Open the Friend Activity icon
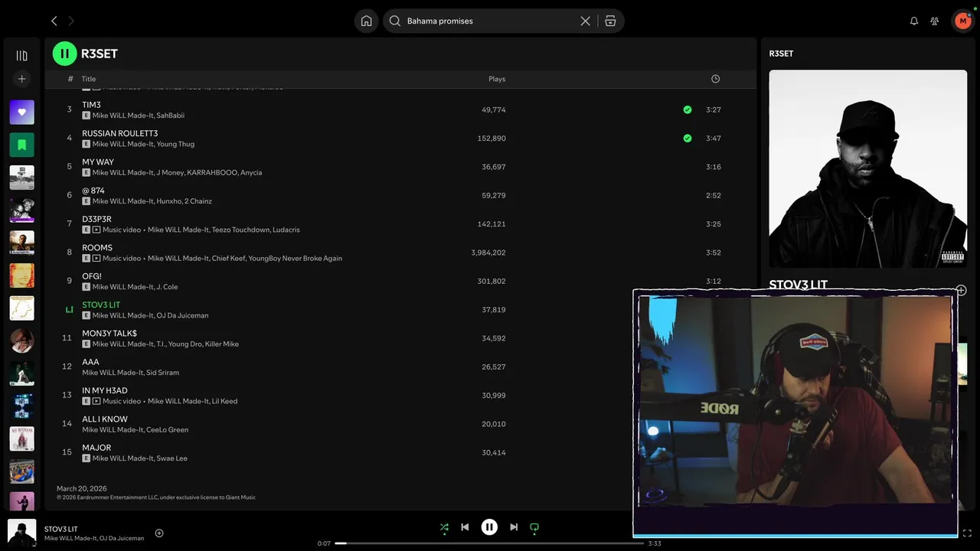This screenshot has width=980, height=551. coord(934,21)
